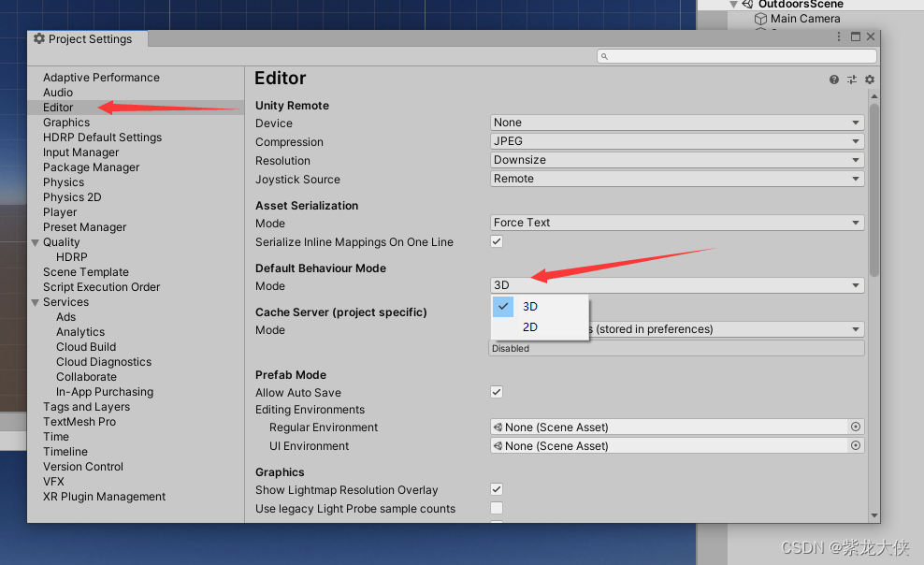Viewport: 924px width, 565px height.
Task: Click the kebab menu icon on Project Settings
Action: (x=839, y=36)
